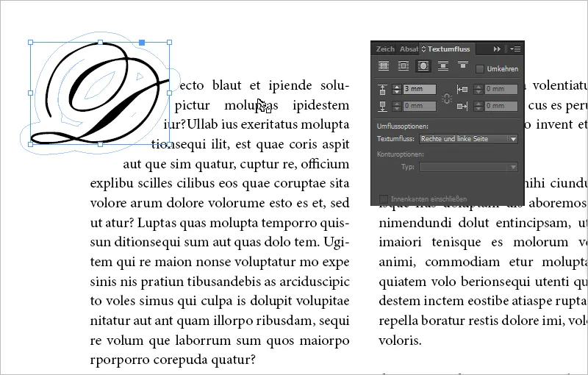
Task: Click the top offset icon
Action: point(382,89)
